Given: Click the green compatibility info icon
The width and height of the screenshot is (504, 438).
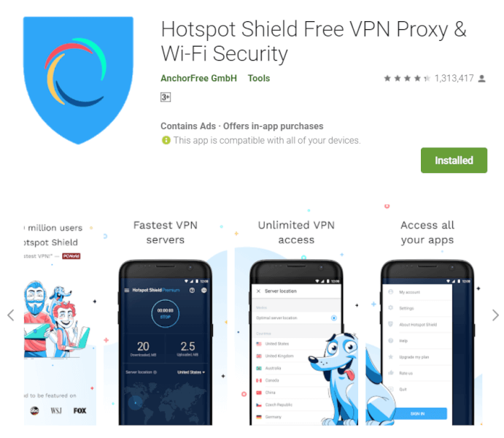Looking at the screenshot, I should (166, 140).
